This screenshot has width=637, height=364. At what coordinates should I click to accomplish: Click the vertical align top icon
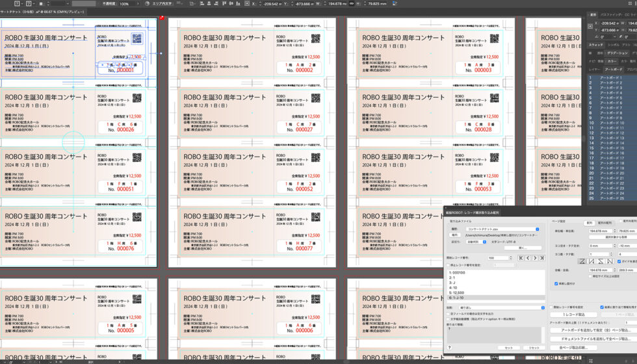[224, 4]
